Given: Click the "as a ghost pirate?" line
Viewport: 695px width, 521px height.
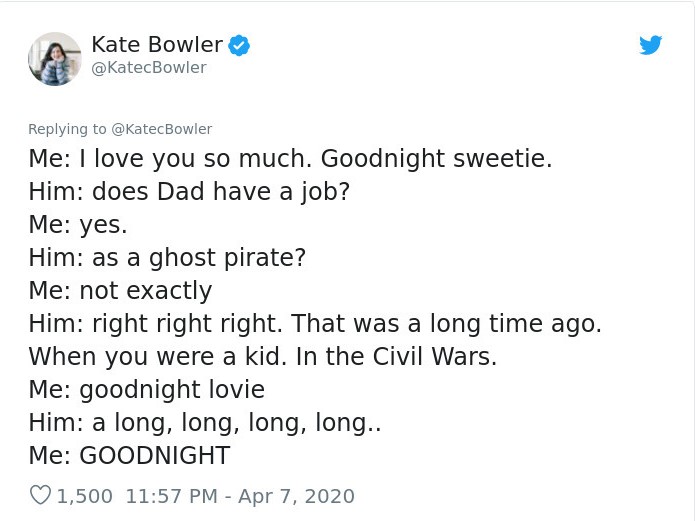Looking at the screenshot, I should click(167, 258).
